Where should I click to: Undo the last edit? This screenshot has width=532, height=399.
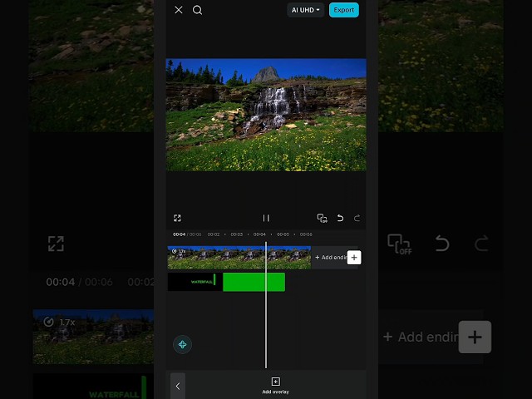click(340, 218)
